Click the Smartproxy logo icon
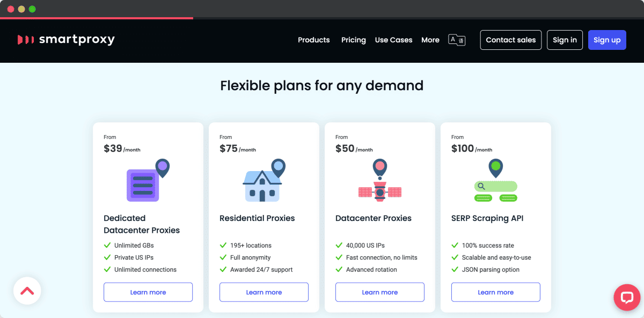Image resolution: width=644 pixels, height=318 pixels. click(x=25, y=39)
